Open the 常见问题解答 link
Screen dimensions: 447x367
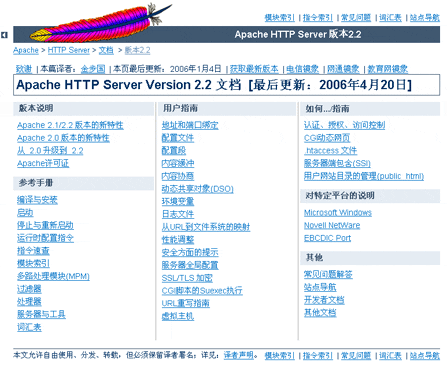[x=328, y=275]
